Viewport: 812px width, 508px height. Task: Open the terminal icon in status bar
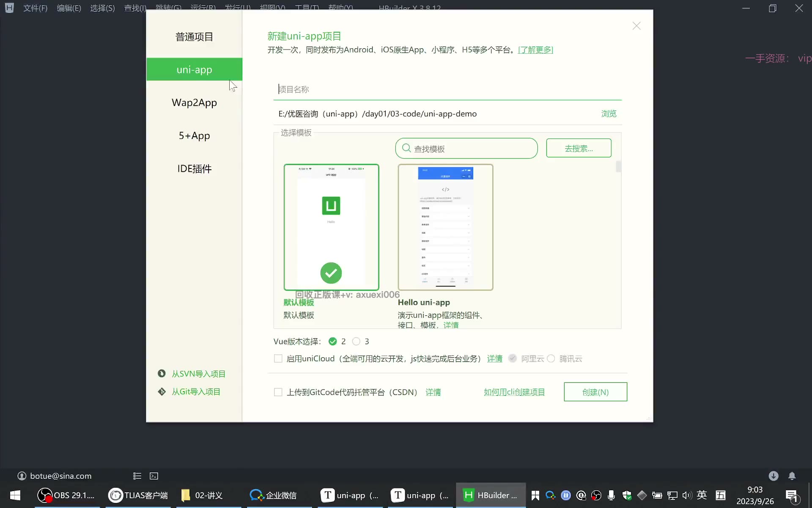click(x=154, y=476)
